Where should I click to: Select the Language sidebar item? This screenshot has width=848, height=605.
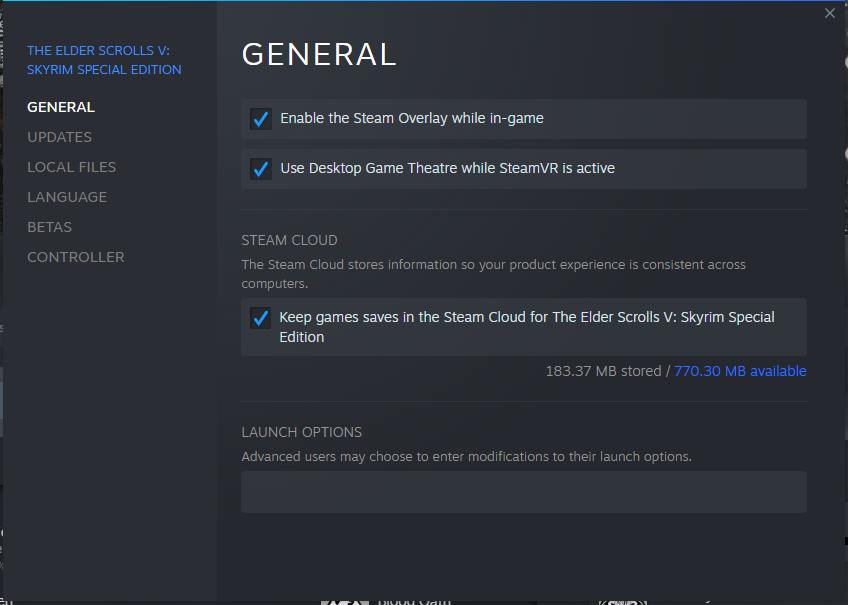coord(67,197)
